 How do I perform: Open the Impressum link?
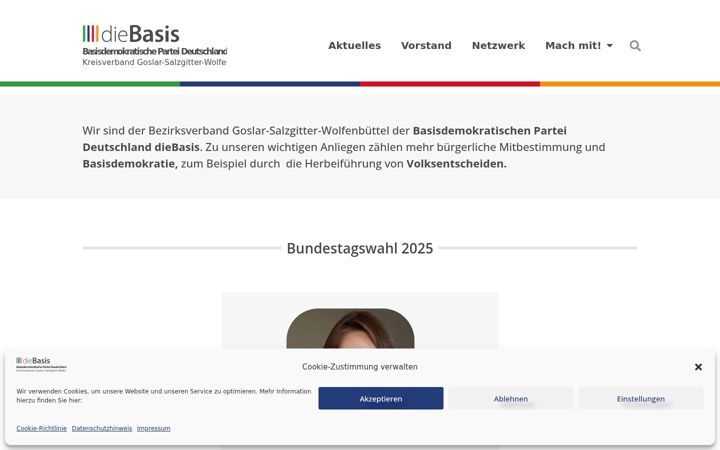[x=153, y=428]
